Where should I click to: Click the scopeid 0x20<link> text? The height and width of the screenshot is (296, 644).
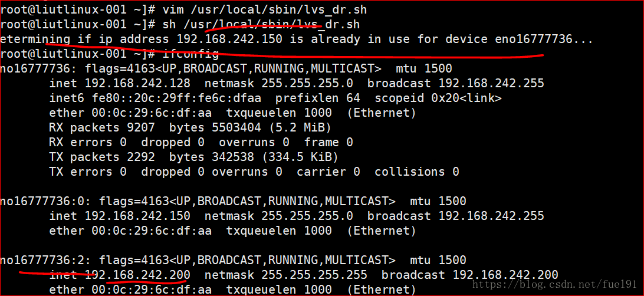coord(438,98)
